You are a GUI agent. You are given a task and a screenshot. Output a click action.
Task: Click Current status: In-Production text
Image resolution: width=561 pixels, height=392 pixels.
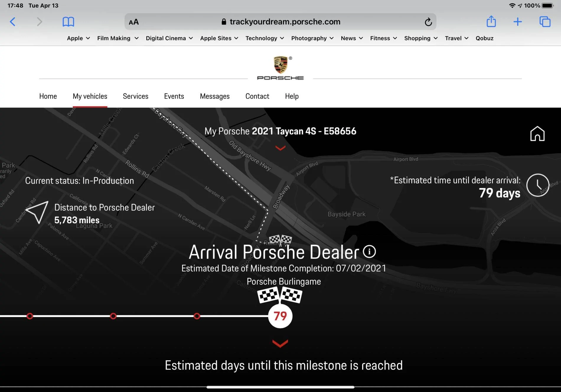79,181
